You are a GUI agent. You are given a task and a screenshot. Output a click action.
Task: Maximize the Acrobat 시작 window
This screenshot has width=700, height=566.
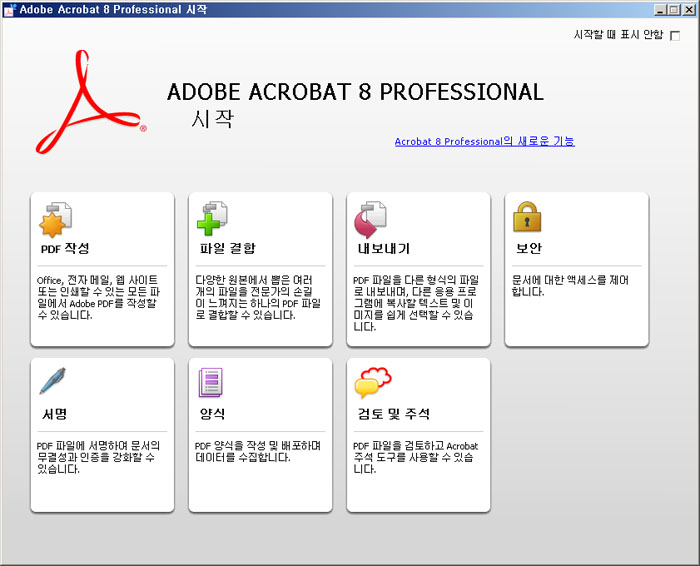(674, 9)
